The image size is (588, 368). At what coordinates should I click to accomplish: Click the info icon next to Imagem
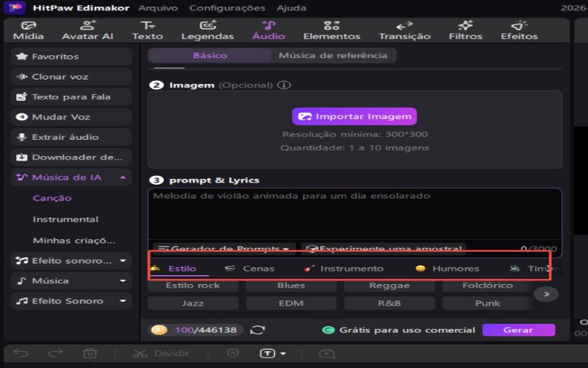[x=284, y=85]
